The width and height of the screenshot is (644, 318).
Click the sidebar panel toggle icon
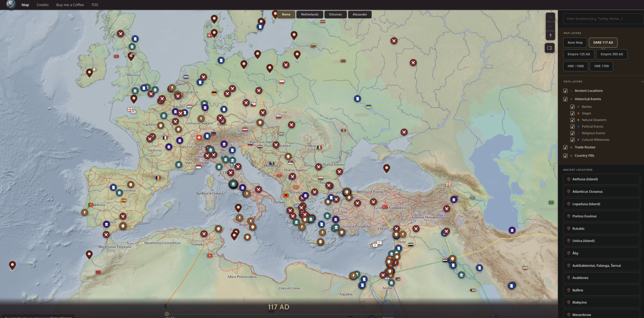(550, 48)
